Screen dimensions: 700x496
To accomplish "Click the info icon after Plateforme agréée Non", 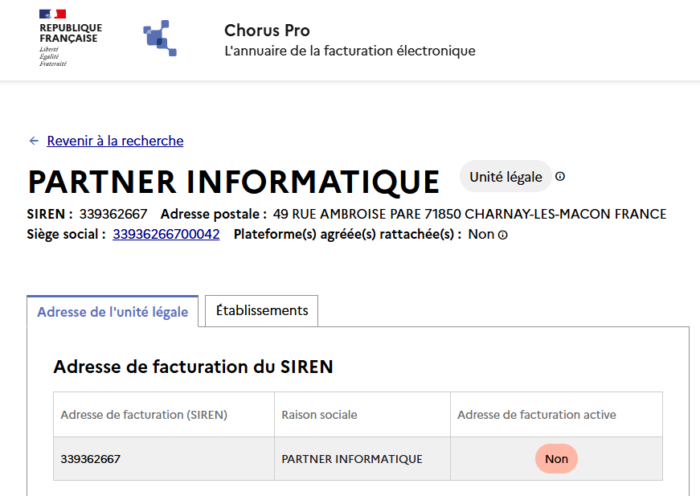I will click(x=503, y=235).
